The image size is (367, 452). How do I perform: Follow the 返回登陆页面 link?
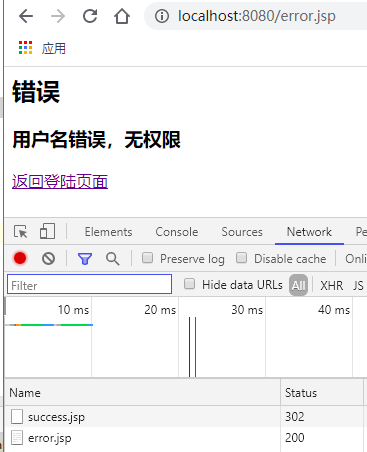60,182
